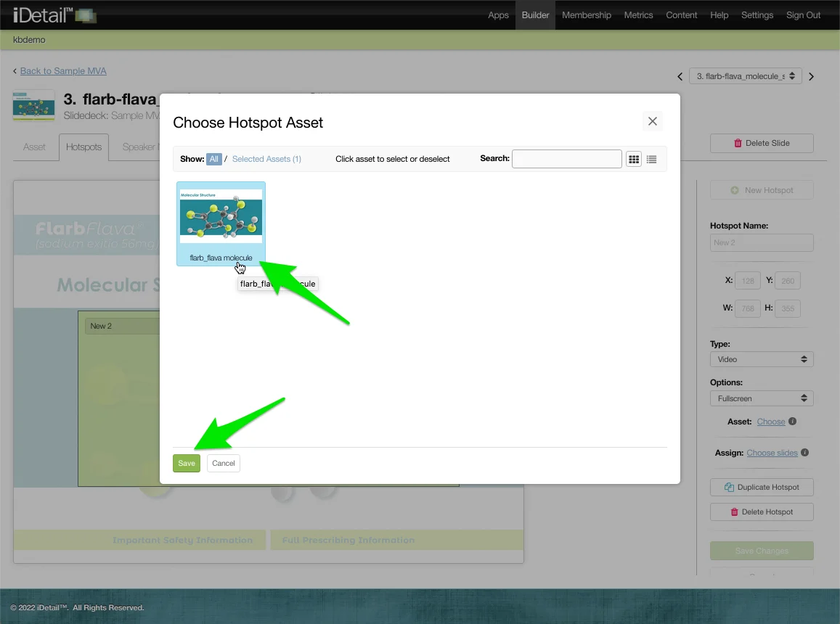The width and height of the screenshot is (840, 624).
Task: Open the Apps menu
Action: point(498,15)
